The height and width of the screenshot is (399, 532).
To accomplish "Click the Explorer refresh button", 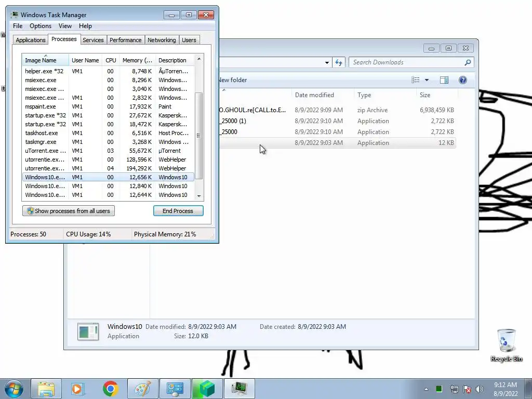I will point(339,62).
